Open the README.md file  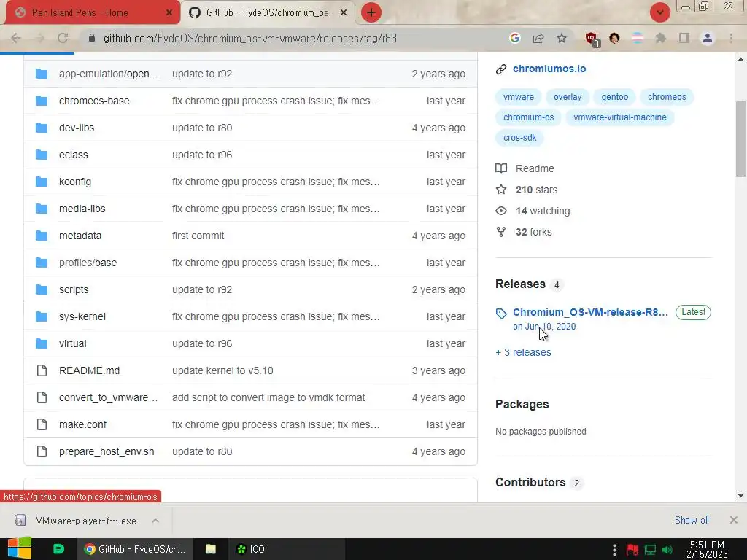point(89,370)
